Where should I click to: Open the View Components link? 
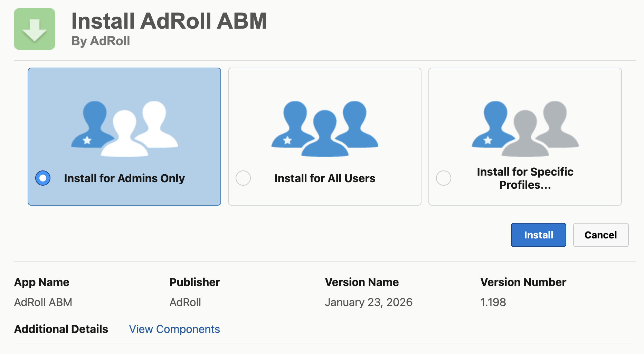click(174, 329)
